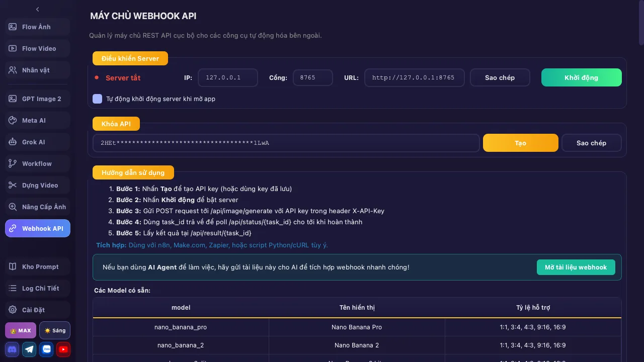Image resolution: width=644 pixels, height=362 pixels.
Task: Switch to Sáng light theme
Action: [55, 331]
